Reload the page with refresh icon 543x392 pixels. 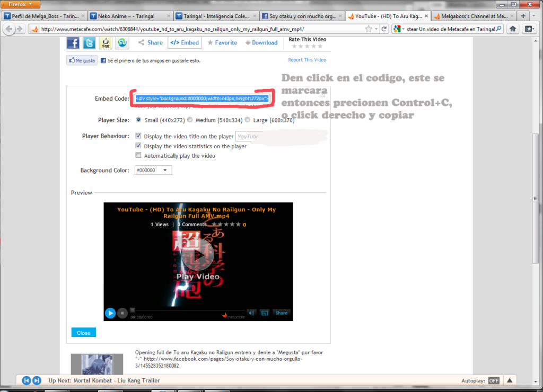click(384, 29)
